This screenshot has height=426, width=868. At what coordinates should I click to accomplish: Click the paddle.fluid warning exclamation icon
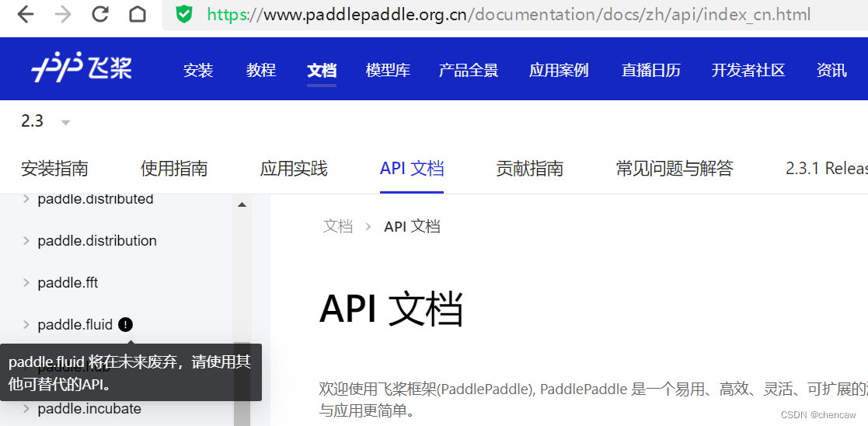126,325
